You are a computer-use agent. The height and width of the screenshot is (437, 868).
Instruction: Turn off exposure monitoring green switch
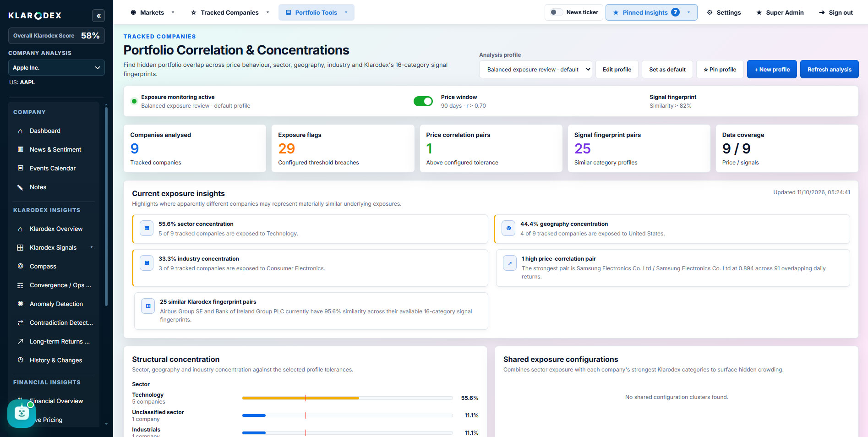423,101
